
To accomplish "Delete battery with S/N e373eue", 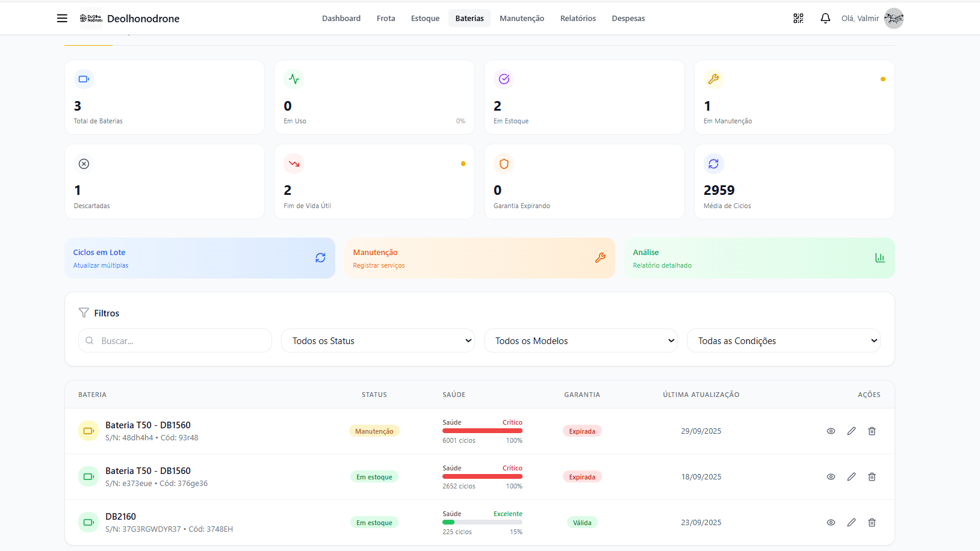I will (x=872, y=476).
